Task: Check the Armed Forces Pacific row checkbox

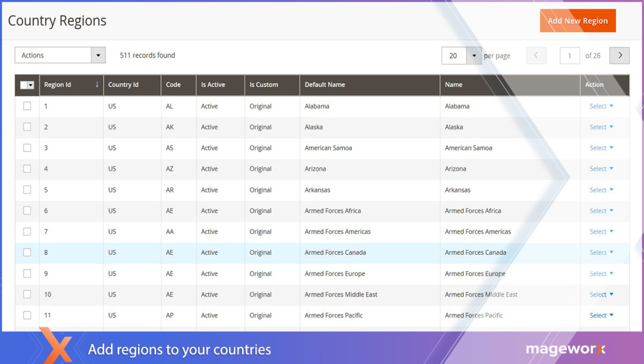Action: pyautogui.click(x=27, y=315)
